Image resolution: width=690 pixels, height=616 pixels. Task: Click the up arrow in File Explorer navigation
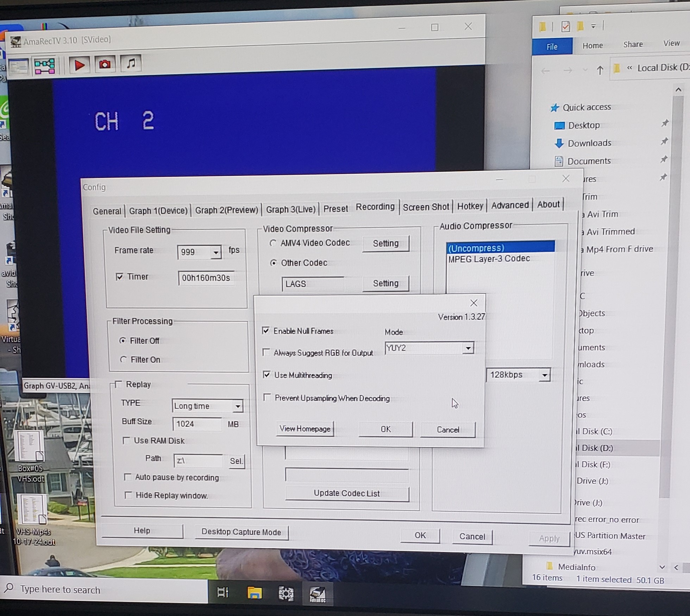[x=600, y=70]
